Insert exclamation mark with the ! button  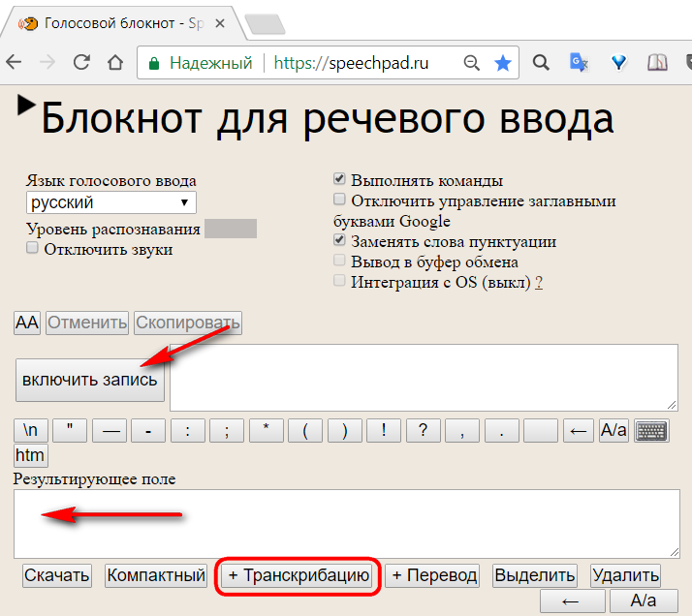[384, 430]
